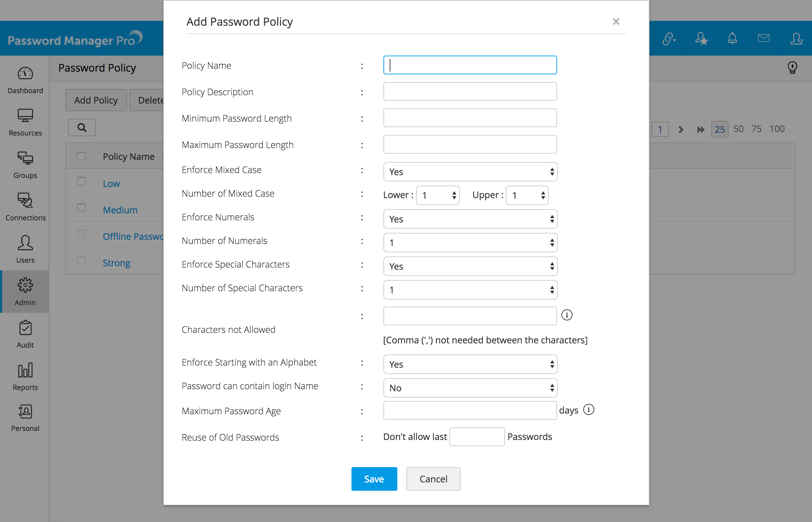The height and width of the screenshot is (522, 812).
Task: Click the Maximum Password Age field
Action: coord(470,410)
